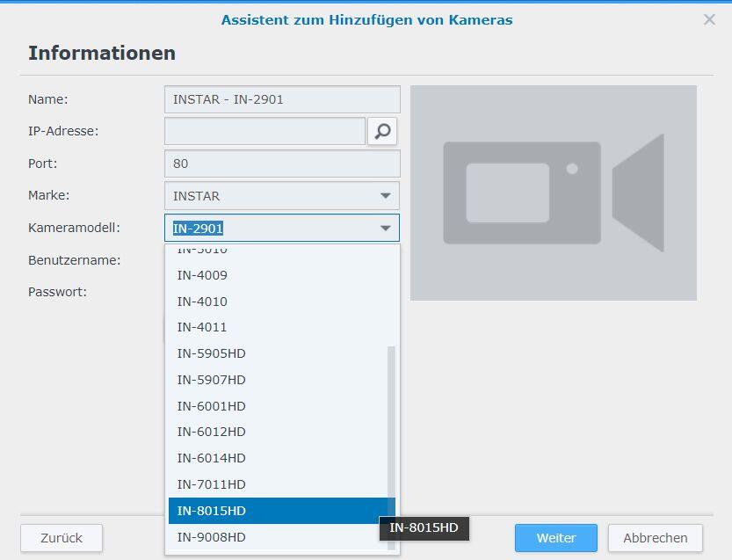Image resolution: width=732 pixels, height=560 pixels.
Task: Click the Name input field
Action: [x=281, y=99]
